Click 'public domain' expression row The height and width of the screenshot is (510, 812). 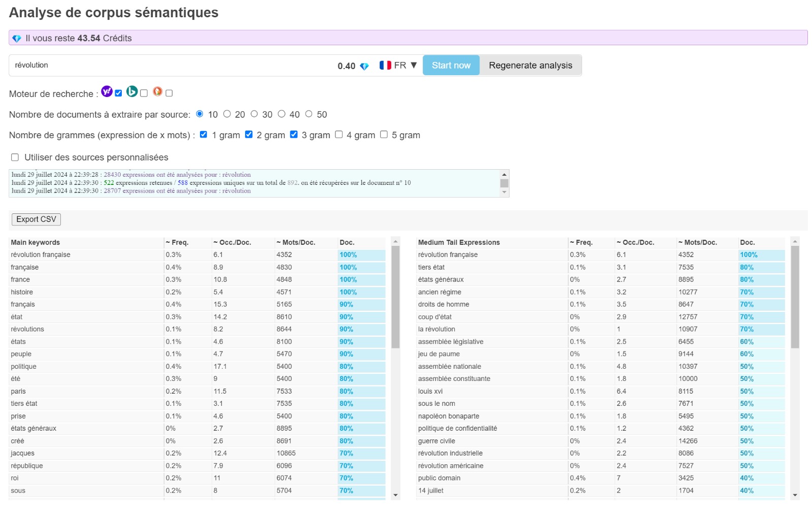click(x=601, y=479)
